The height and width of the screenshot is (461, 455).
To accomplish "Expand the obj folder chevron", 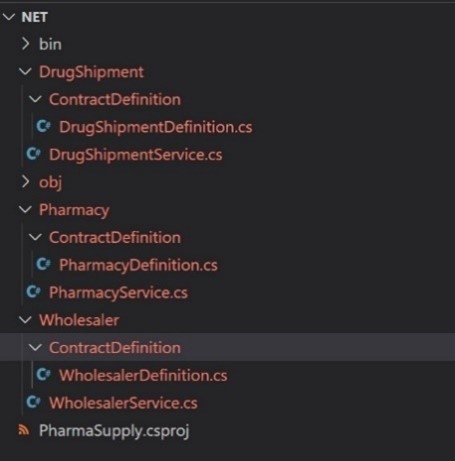I will 25,182.
